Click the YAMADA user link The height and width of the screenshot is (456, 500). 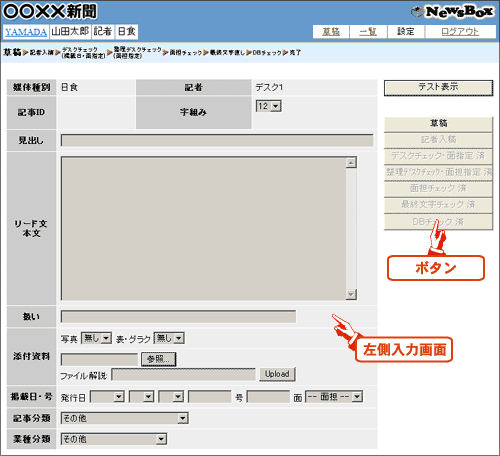pyautogui.click(x=26, y=32)
